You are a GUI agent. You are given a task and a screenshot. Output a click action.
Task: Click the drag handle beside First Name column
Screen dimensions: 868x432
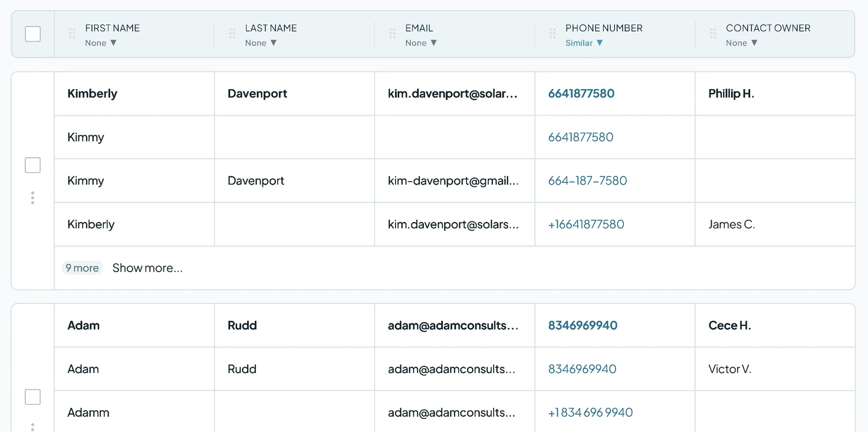point(72,34)
